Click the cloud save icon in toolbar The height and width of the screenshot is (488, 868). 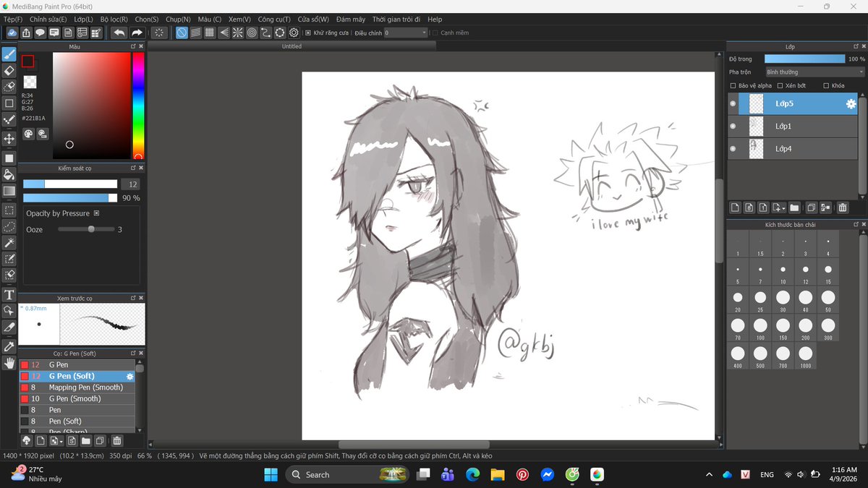12,33
